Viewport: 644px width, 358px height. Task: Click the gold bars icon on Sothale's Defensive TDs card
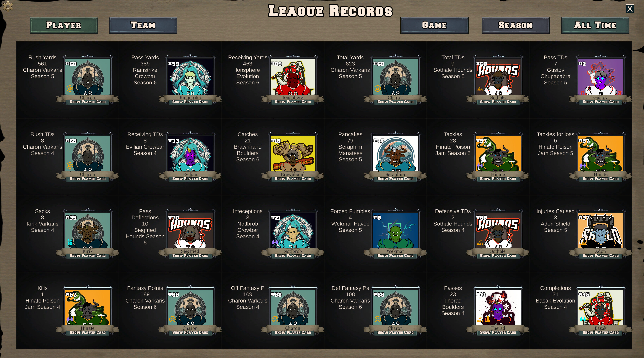480,242
